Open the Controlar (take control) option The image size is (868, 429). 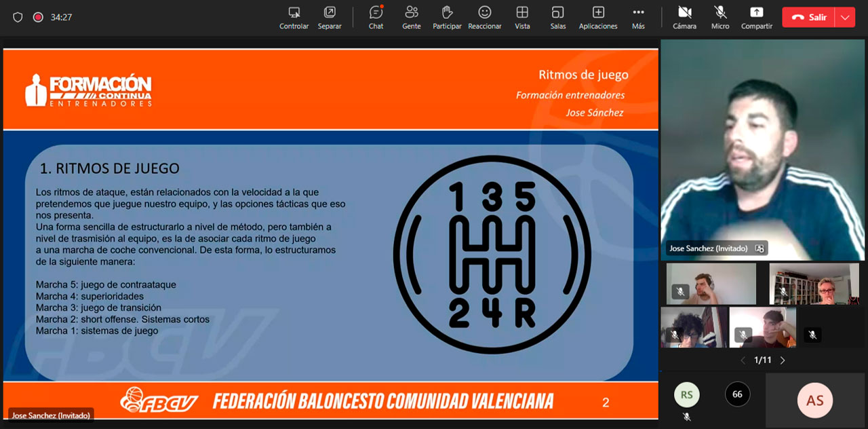tap(294, 18)
